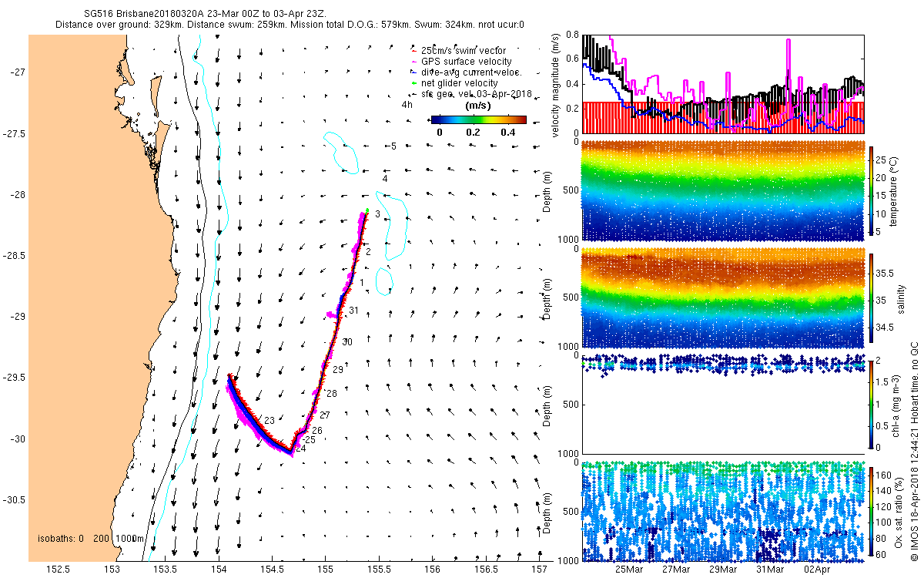The image size is (924, 578).
Task: Select the 'Distance over ground: 329km' subtitle line
Action: [290, 25]
